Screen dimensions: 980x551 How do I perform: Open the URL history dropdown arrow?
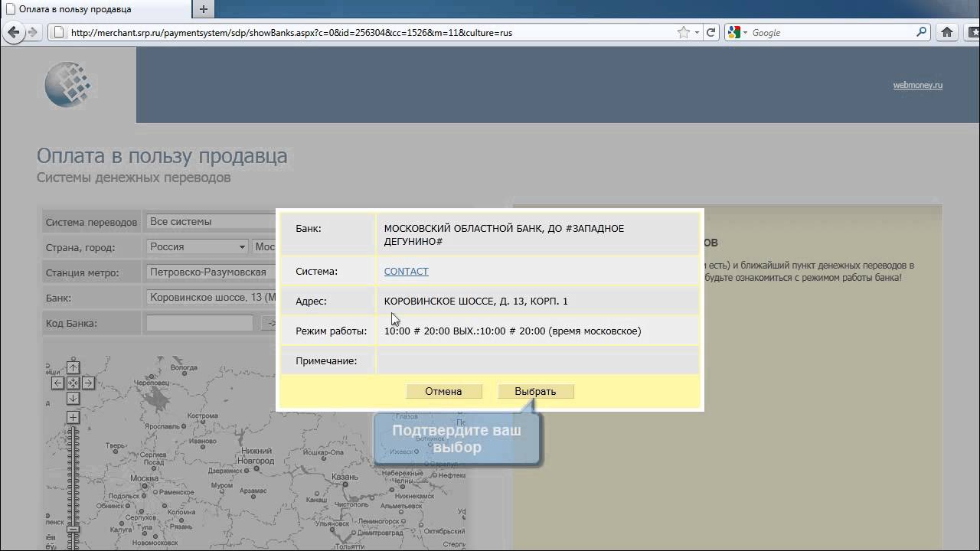[697, 32]
